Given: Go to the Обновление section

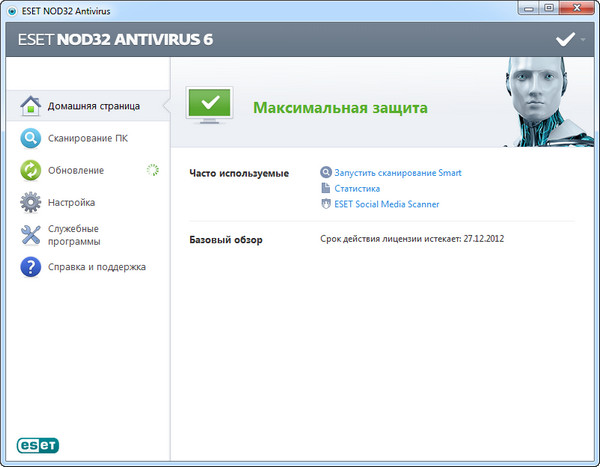Looking at the screenshot, I should tap(76, 170).
